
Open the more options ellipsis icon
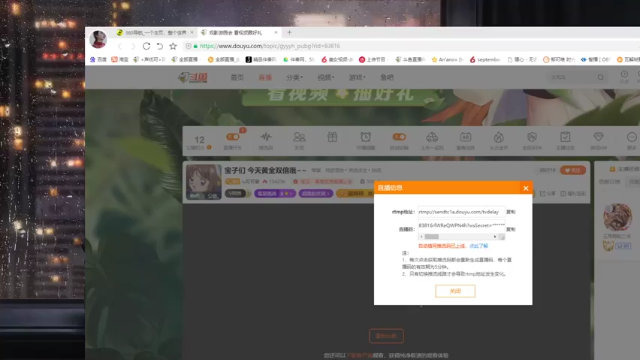click(631, 137)
